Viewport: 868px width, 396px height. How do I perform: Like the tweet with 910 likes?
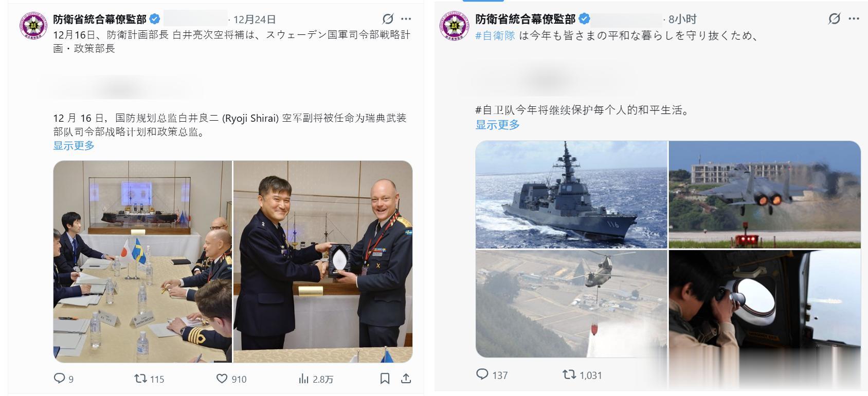222,379
